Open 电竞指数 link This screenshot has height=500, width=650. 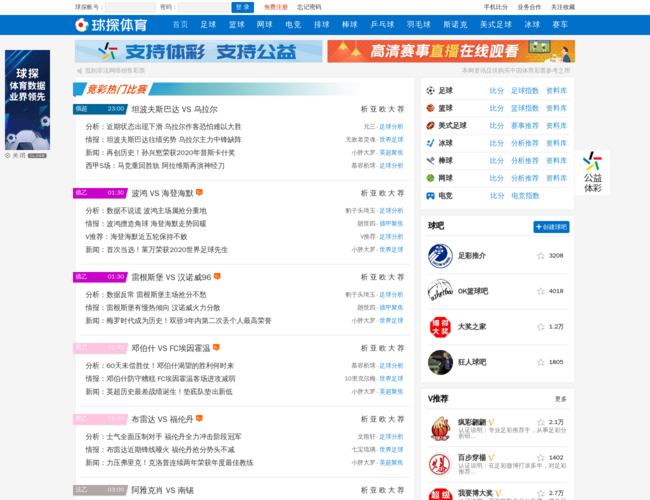(525, 196)
